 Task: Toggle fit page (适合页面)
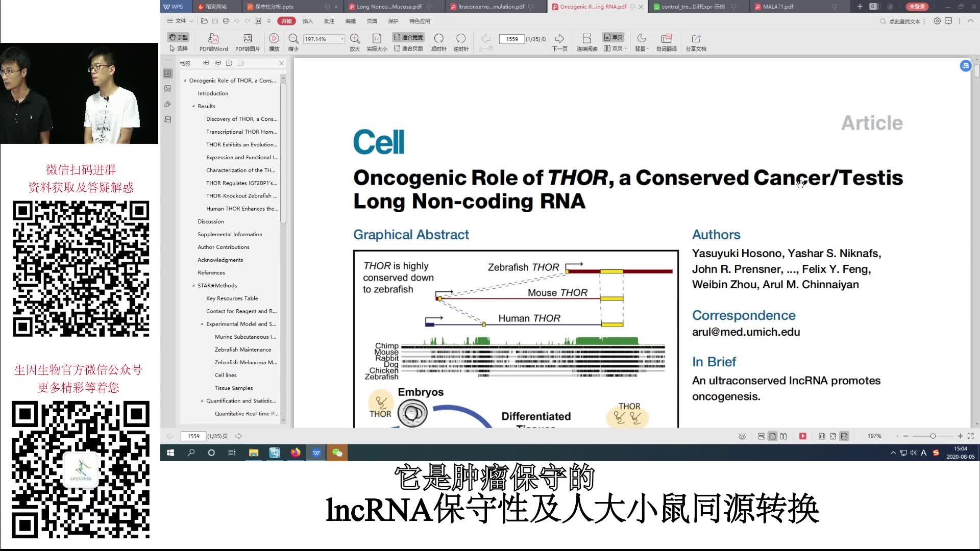click(x=408, y=48)
